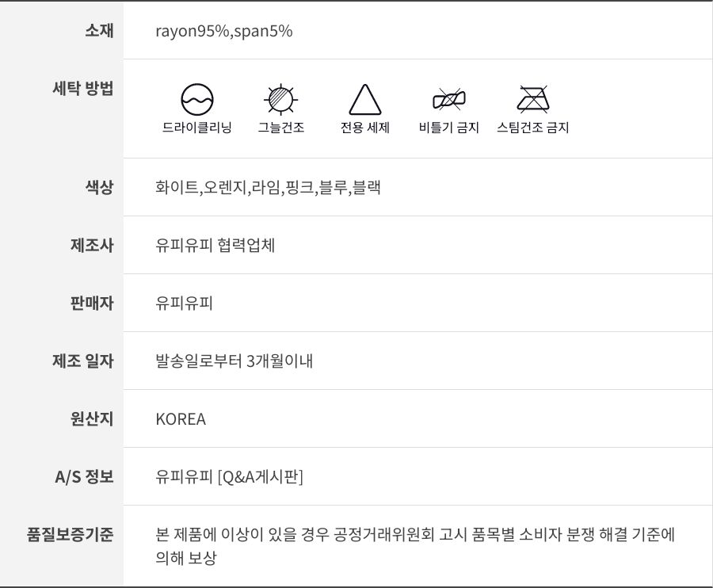Select the 세탁 방법 row header
This screenshot has width=713, height=588.
pyautogui.click(x=82, y=88)
